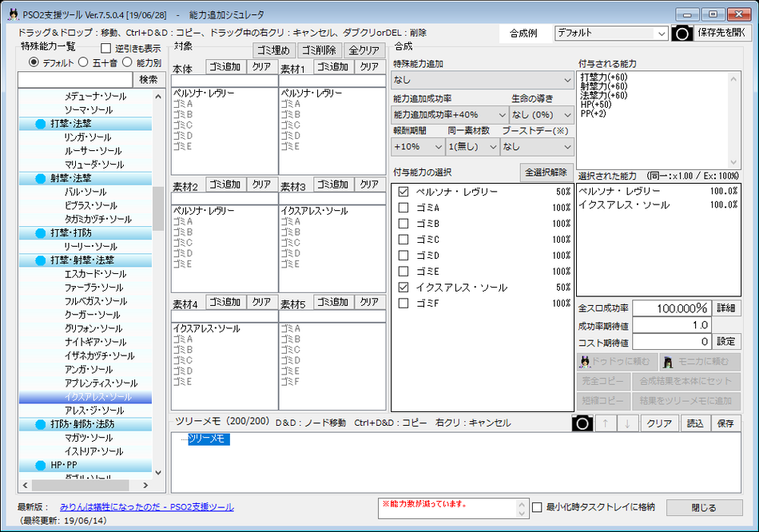This screenshot has height=532, width=759.
Task: Click ペルソナ・レヴリー in 選択された能力 list
Action: [x=658, y=191]
